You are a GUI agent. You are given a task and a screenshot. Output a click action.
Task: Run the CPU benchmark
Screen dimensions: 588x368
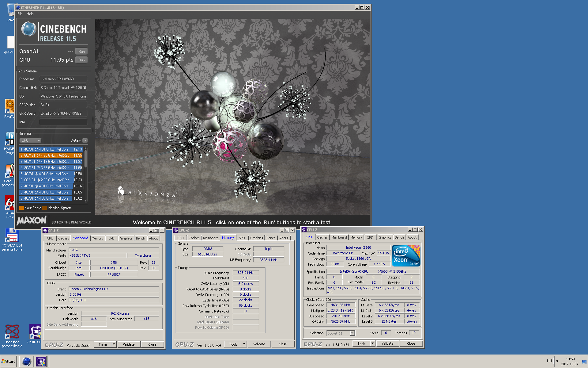coord(81,60)
